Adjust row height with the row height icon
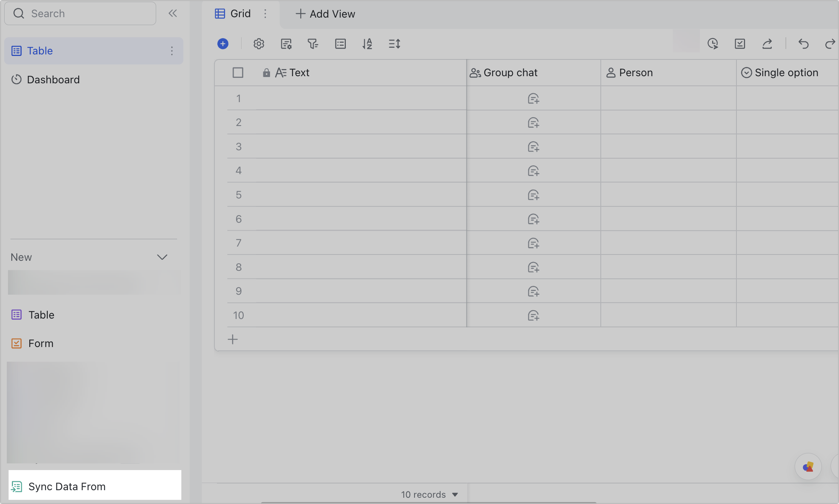The height and width of the screenshot is (504, 839). (394, 44)
